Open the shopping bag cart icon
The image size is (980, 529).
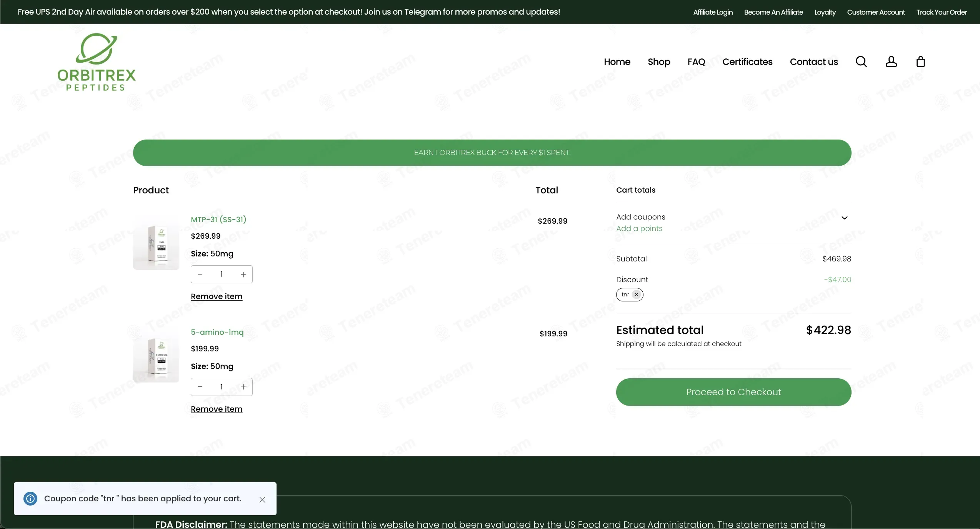[920, 62]
